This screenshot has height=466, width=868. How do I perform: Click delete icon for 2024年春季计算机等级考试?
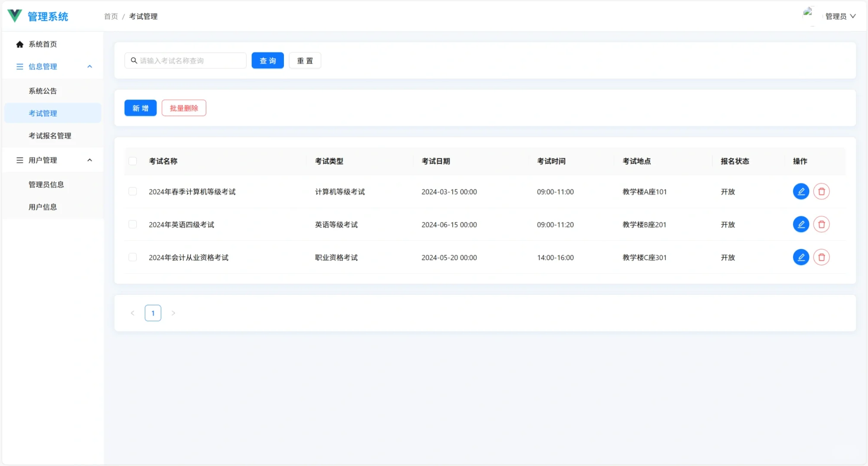(x=821, y=192)
